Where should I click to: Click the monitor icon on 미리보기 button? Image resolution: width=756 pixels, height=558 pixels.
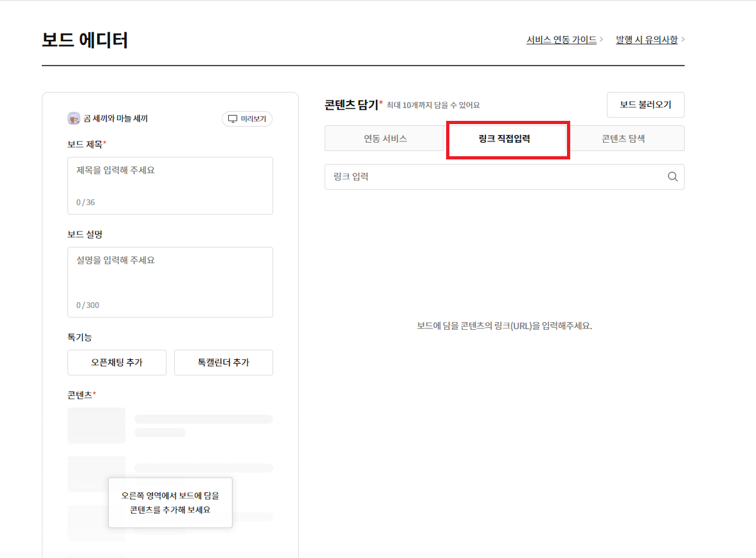click(233, 119)
